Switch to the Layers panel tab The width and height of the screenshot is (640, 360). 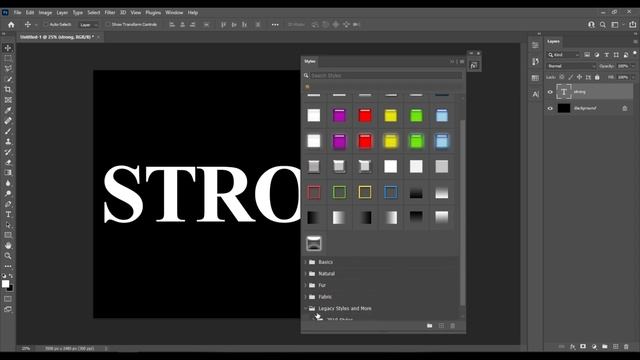(x=553, y=41)
